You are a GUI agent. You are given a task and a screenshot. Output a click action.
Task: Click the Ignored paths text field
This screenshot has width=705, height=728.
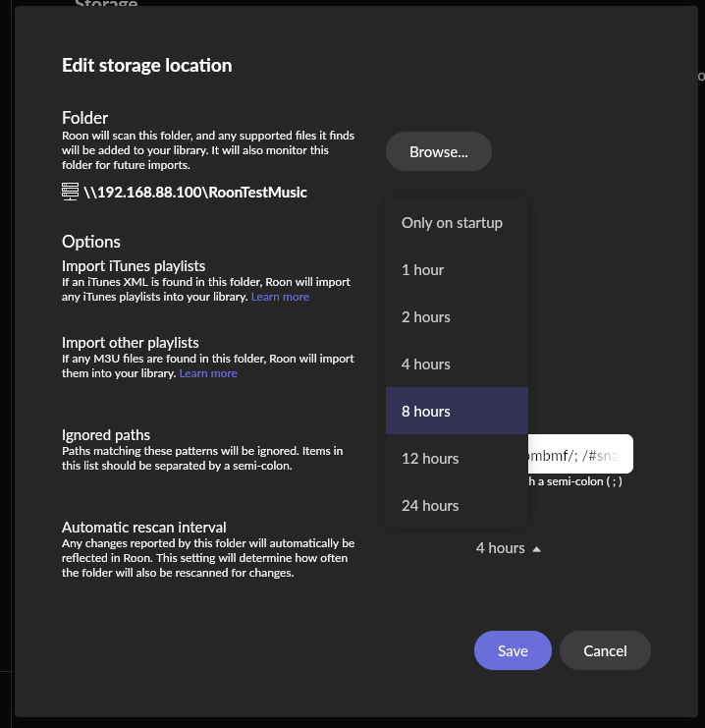579,455
